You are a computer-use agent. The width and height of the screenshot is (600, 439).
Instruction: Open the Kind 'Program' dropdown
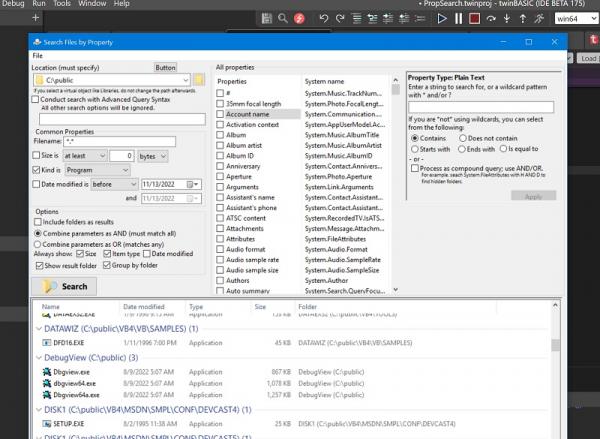(x=98, y=170)
